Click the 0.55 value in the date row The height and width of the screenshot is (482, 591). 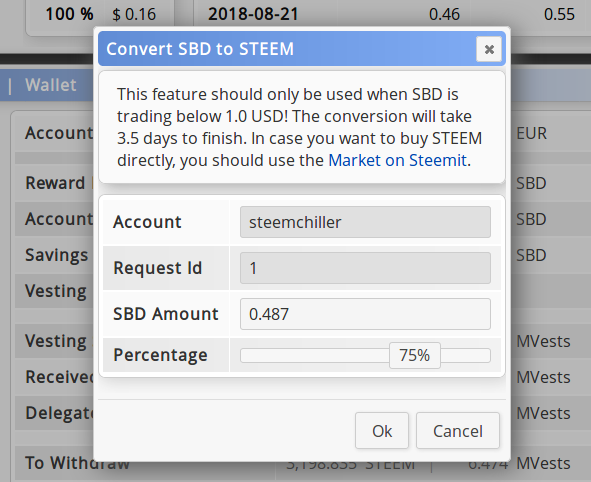click(559, 15)
